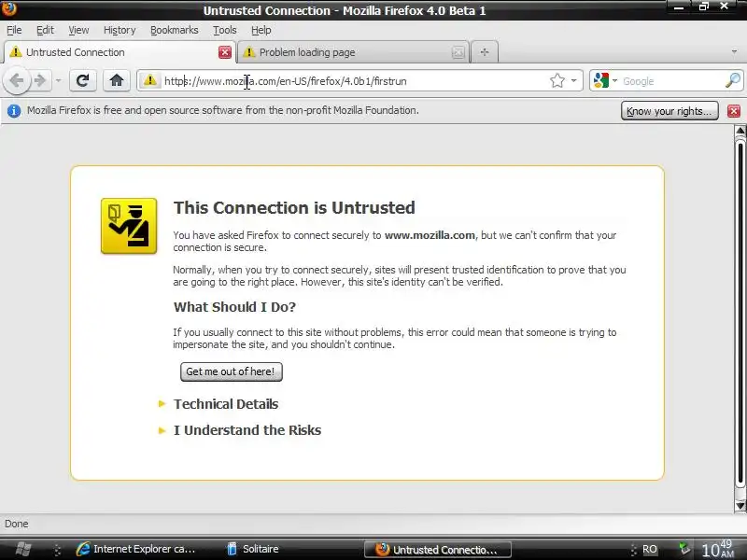Image resolution: width=747 pixels, height=560 pixels.
Task: Open the Windows Start button
Action: tap(22, 549)
